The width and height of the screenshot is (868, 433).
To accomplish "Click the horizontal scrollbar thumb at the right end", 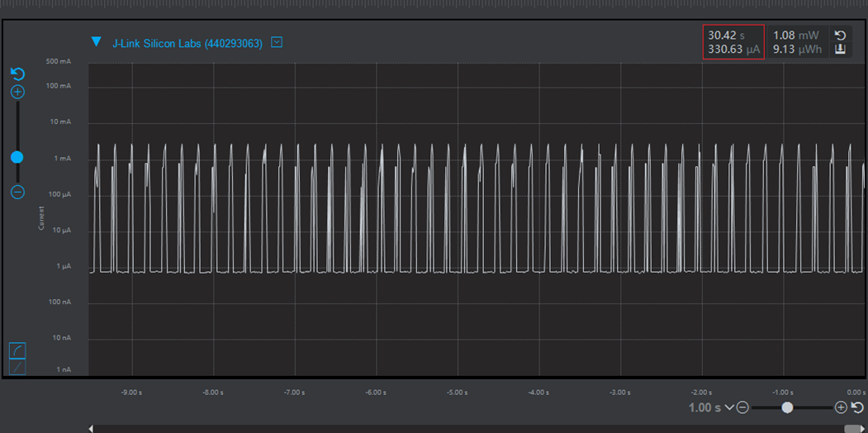I will click(x=851, y=429).
